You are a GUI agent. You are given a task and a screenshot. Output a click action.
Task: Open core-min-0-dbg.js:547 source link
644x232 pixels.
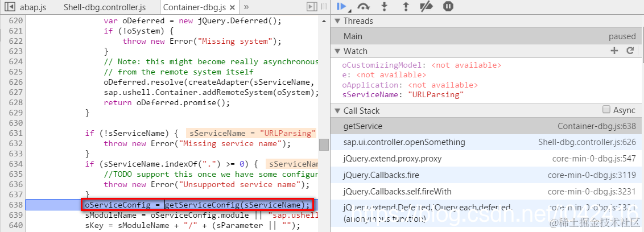595,159
